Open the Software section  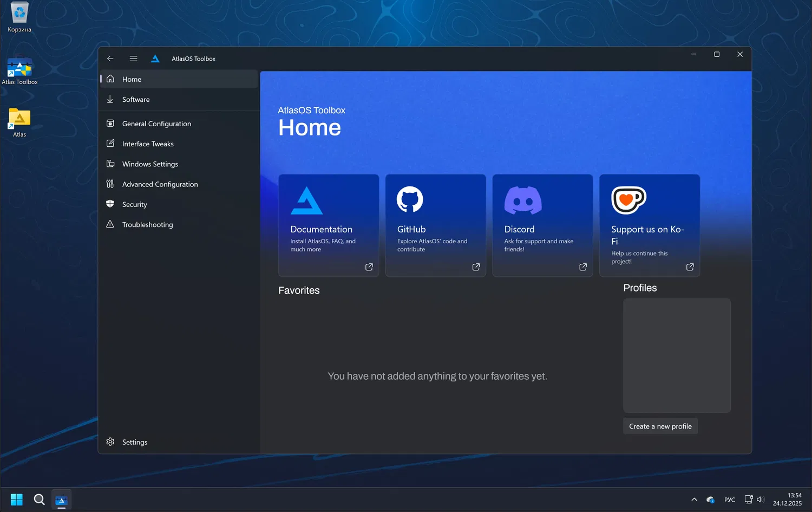click(x=179, y=99)
